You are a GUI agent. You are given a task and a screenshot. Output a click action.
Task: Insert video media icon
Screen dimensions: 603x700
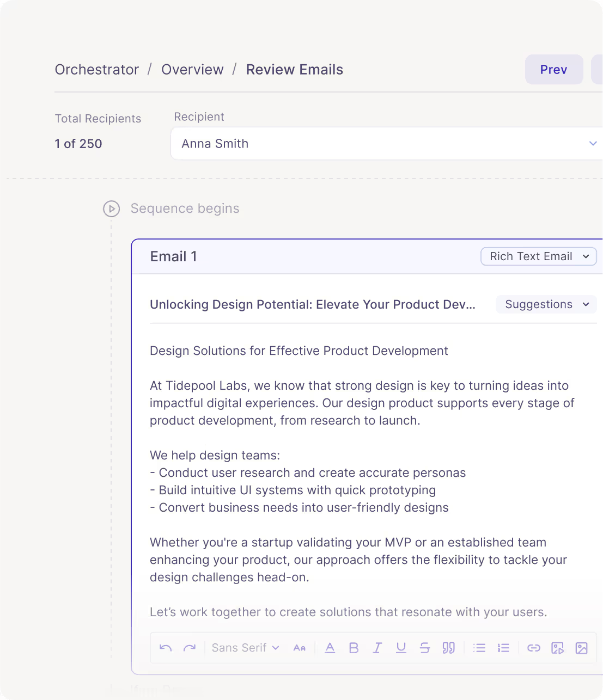[x=558, y=648]
